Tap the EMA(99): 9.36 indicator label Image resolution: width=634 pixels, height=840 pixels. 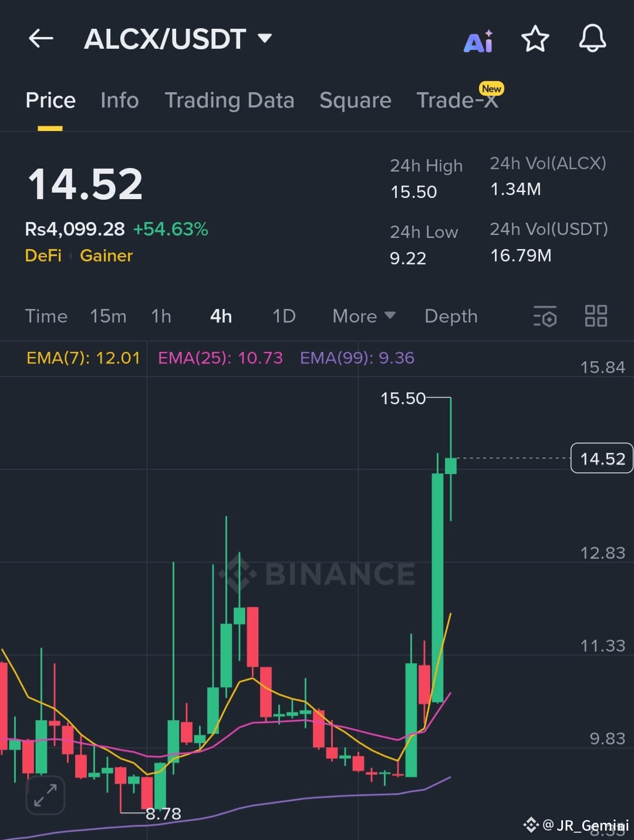357,358
